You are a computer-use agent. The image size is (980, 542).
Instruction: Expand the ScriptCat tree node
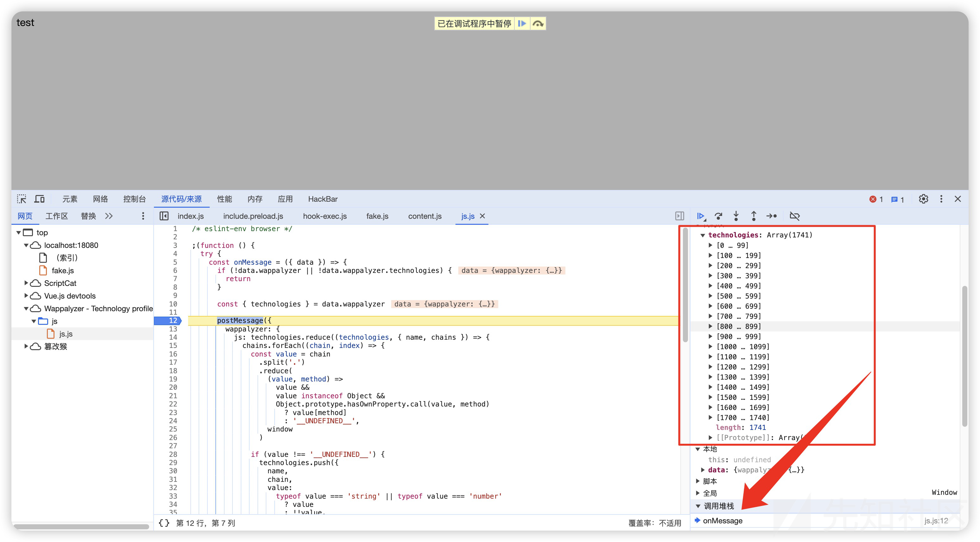pos(26,283)
